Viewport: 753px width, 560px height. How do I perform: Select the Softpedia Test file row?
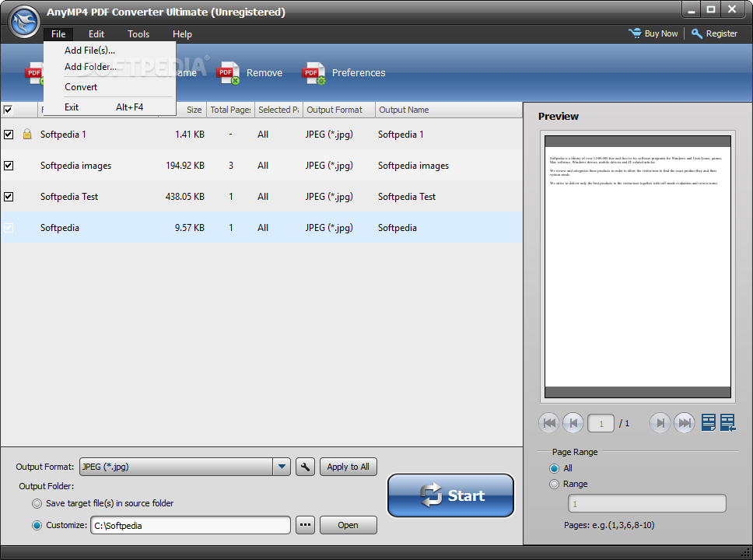tap(261, 197)
